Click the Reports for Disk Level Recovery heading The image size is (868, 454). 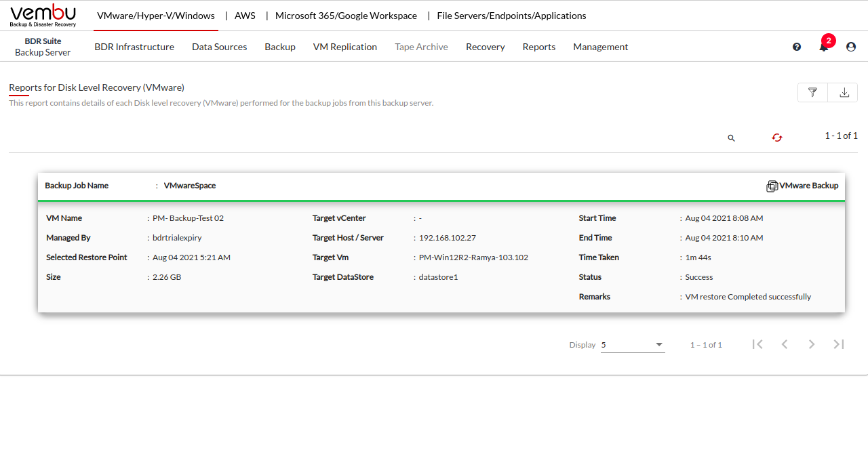pyautogui.click(x=96, y=87)
